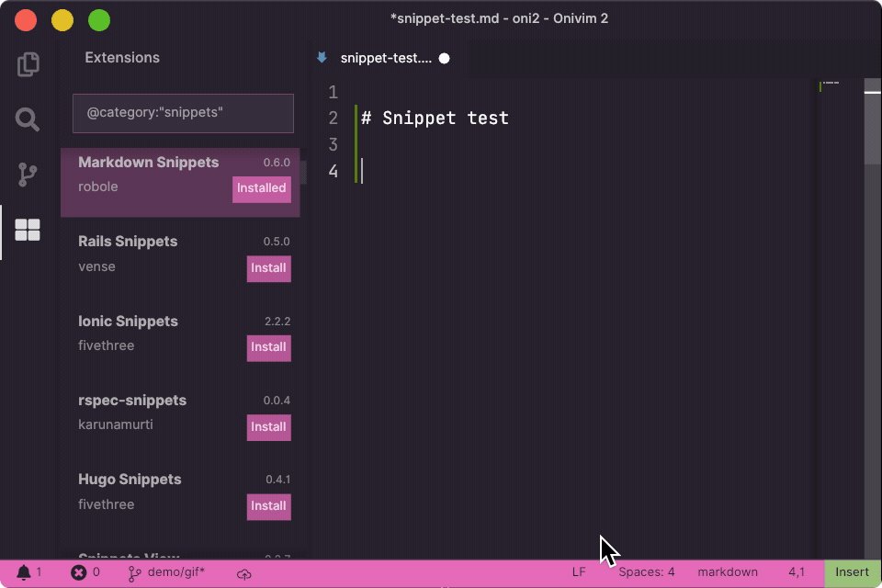Click Installed button for Markdown Snippets

262,188
